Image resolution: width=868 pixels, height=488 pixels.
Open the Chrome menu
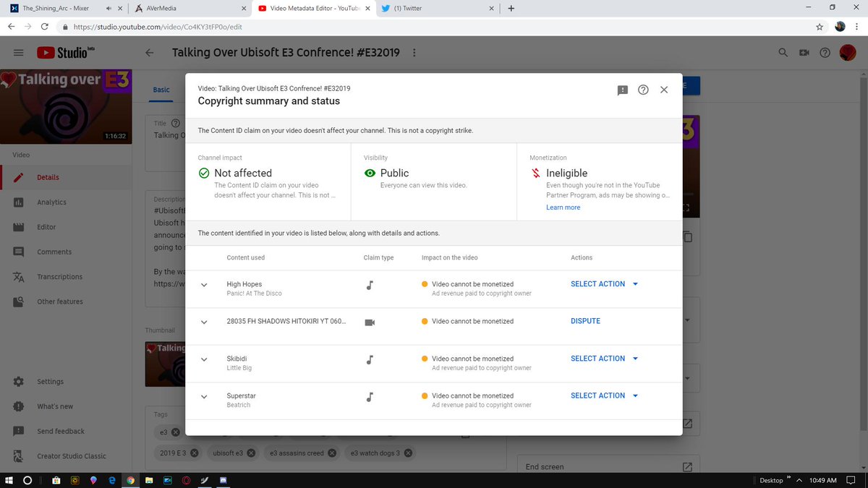pyautogui.click(x=858, y=27)
